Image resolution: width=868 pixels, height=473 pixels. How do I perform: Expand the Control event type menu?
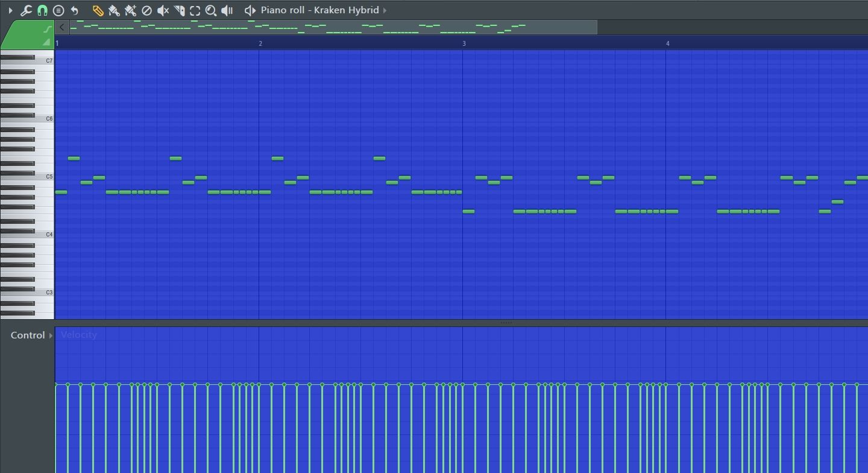tap(51, 335)
